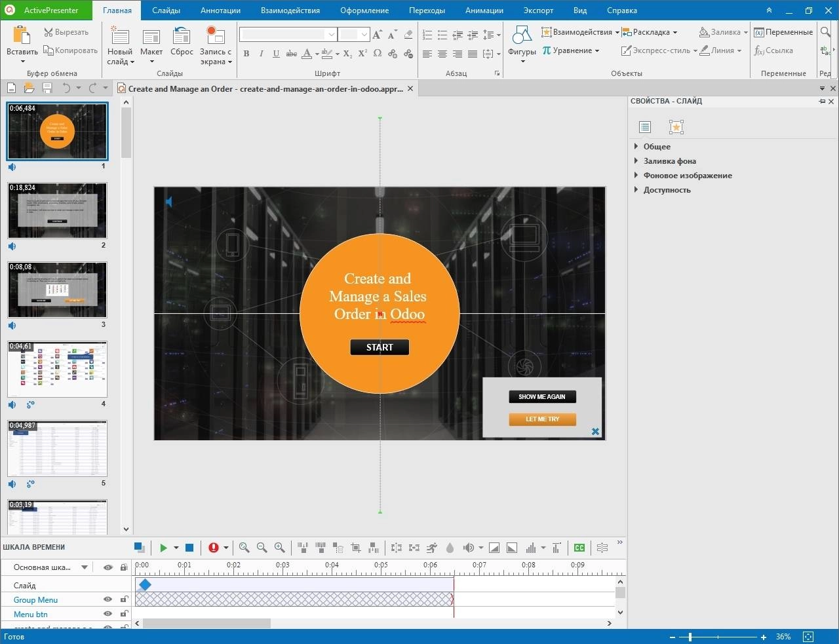The width and height of the screenshot is (839, 644).
Task: Open the Основная шкала timeline dropdown
Action: point(85,567)
